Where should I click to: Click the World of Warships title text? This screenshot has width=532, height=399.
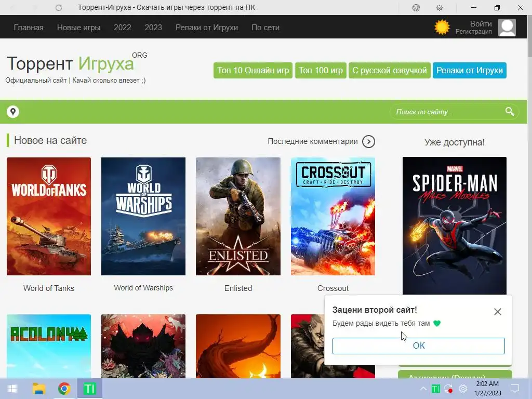pos(143,288)
